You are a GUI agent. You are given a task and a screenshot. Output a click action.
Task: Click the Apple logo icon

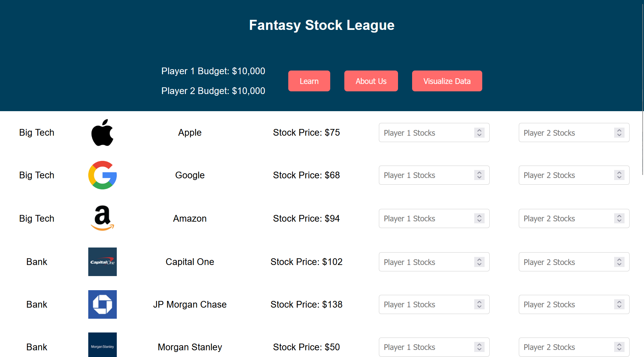point(102,133)
